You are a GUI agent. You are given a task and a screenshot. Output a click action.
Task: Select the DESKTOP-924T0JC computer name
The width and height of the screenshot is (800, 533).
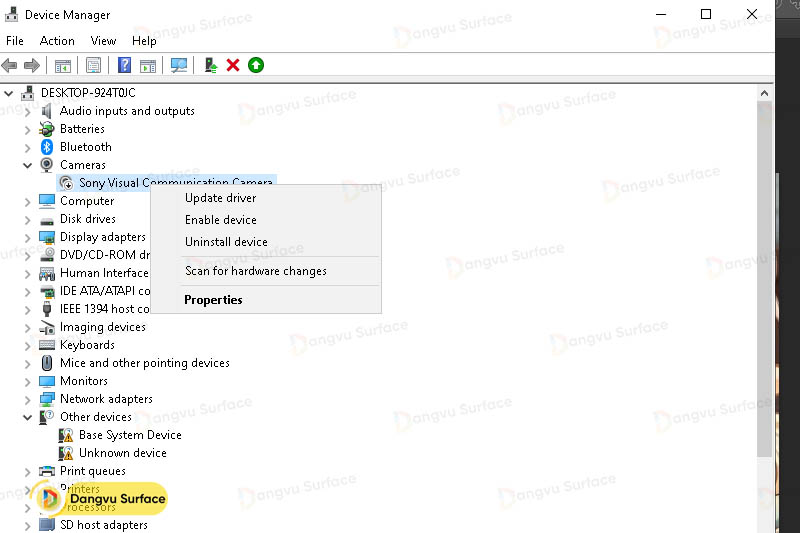(x=88, y=93)
